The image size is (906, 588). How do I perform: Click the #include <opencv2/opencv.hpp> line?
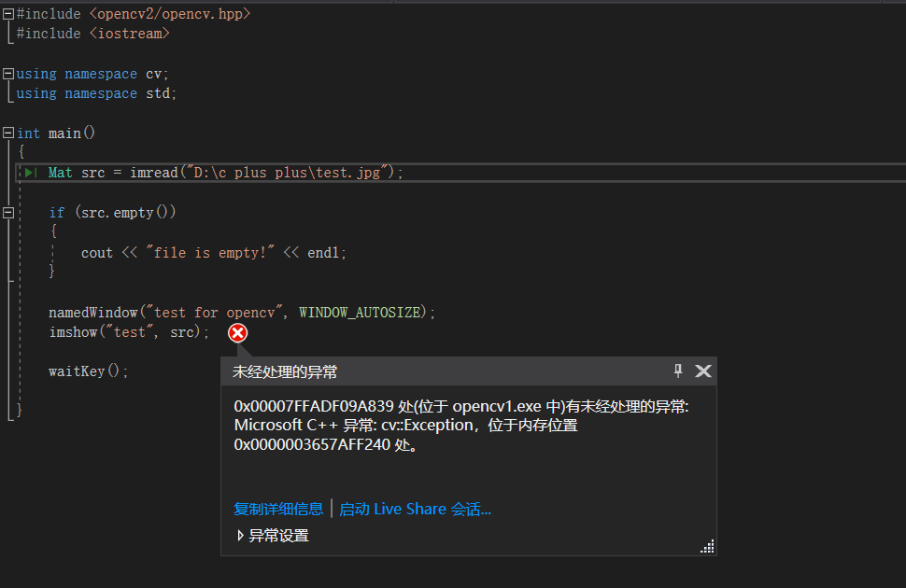pyautogui.click(x=134, y=14)
